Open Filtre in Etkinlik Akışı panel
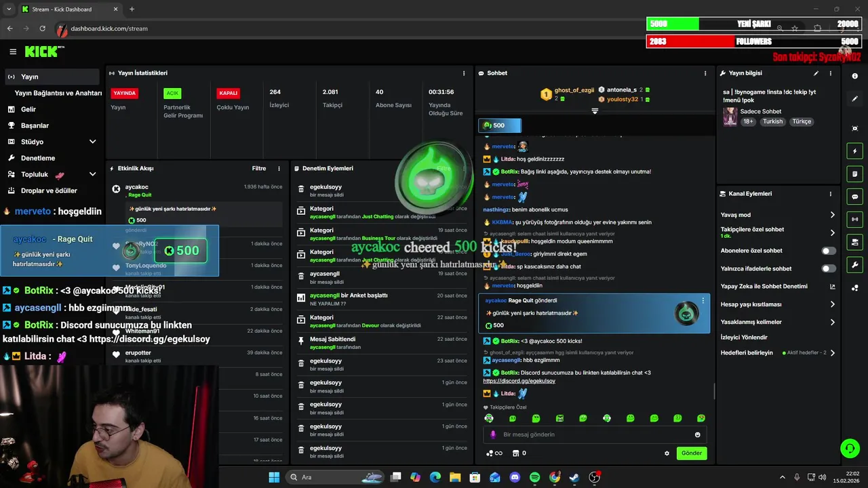This screenshot has width=868, height=488. [259, 169]
